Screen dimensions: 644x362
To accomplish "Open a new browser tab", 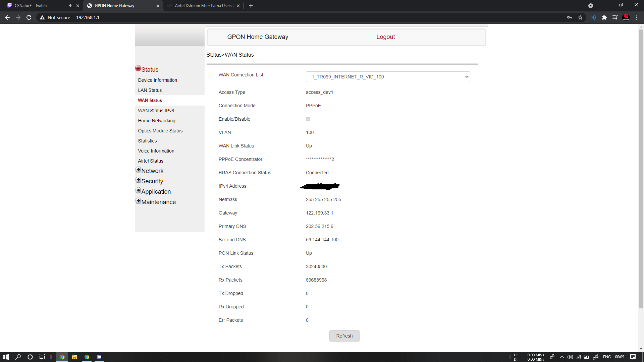I will coord(251,6).
